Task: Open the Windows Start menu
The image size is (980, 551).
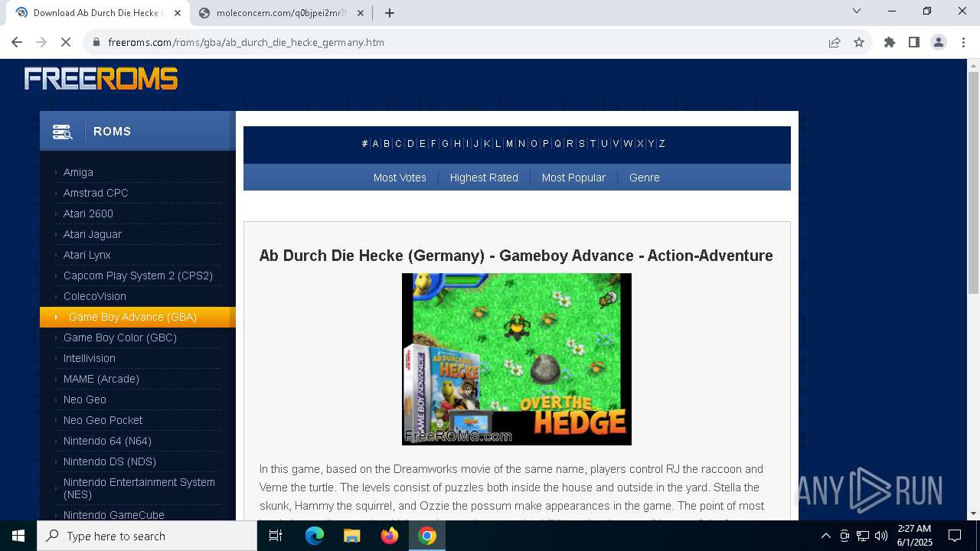Action: pos(18,536)
